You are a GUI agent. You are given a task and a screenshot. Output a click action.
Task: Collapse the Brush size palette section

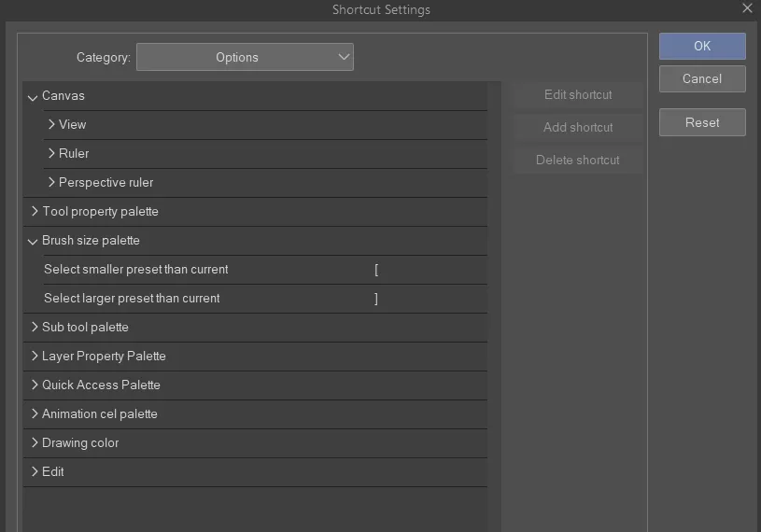(34, 241)
